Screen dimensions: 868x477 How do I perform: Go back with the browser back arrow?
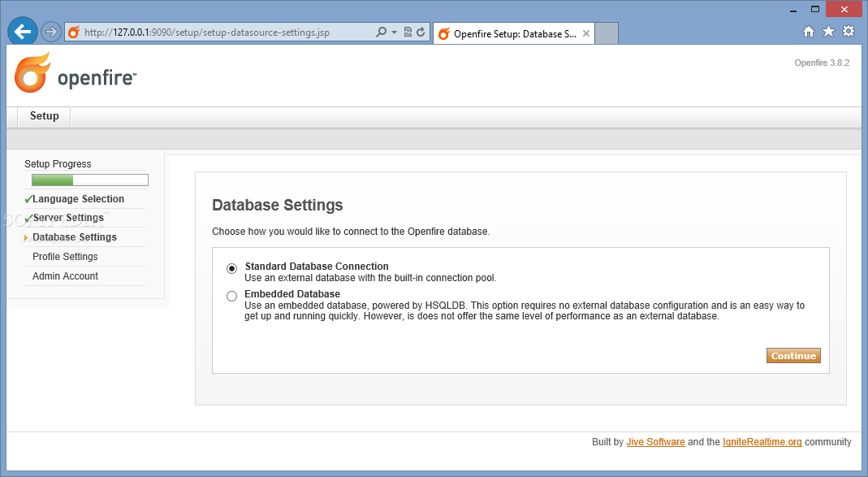pyautogui.click(x=23, y=32)
